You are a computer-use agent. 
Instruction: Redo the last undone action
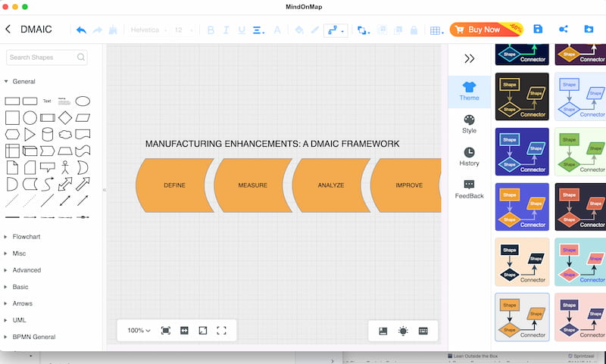point(98,30)
